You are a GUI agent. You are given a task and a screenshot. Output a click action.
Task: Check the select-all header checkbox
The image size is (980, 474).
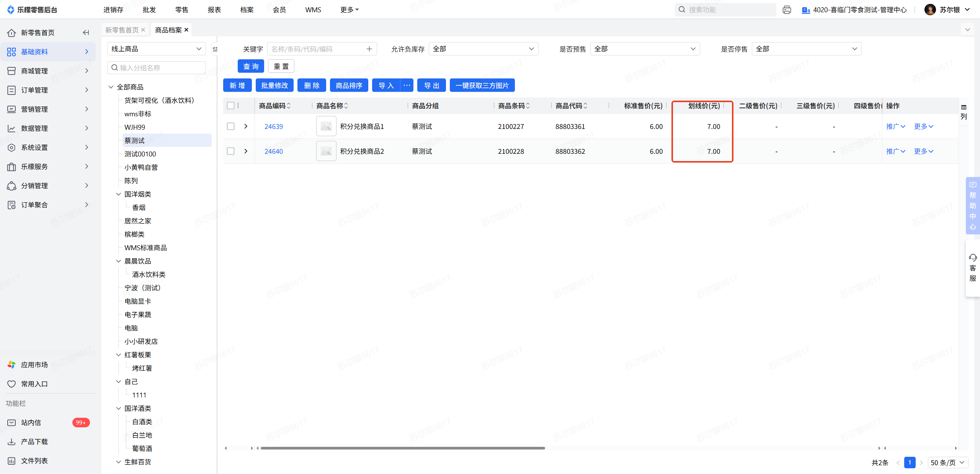click(230, 106)
